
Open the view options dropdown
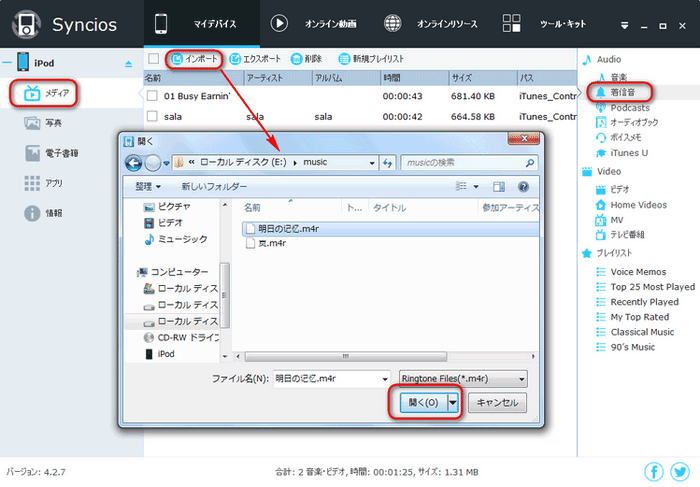click(476, 187)
